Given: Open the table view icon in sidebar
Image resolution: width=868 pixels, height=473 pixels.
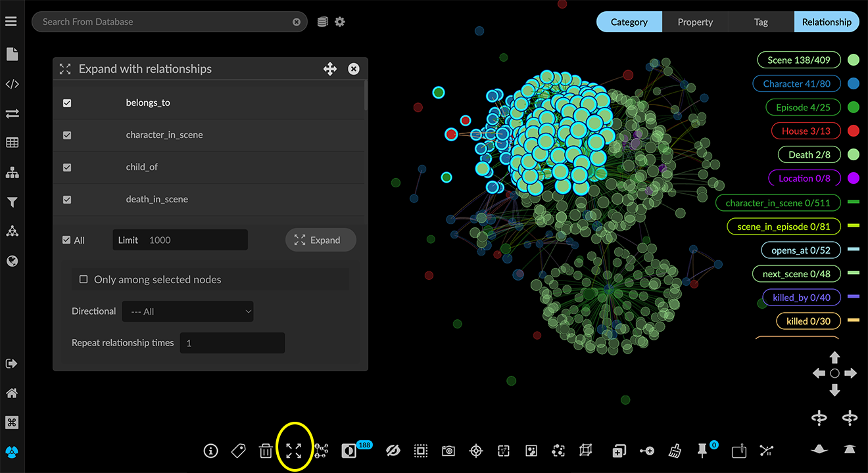Looking at the screenshot, I should [x=12, y=143].
